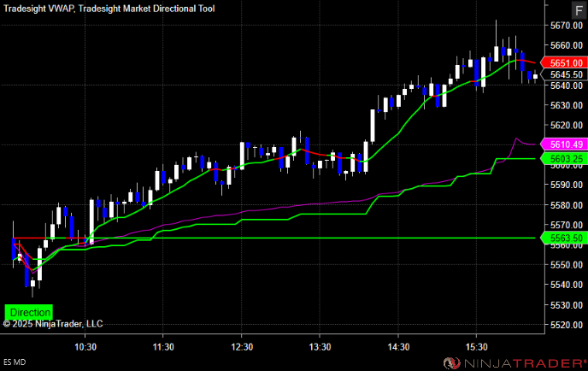Select the green 5603.25 price marker
This screenshot has height=371, width=588.
[563, 159]
